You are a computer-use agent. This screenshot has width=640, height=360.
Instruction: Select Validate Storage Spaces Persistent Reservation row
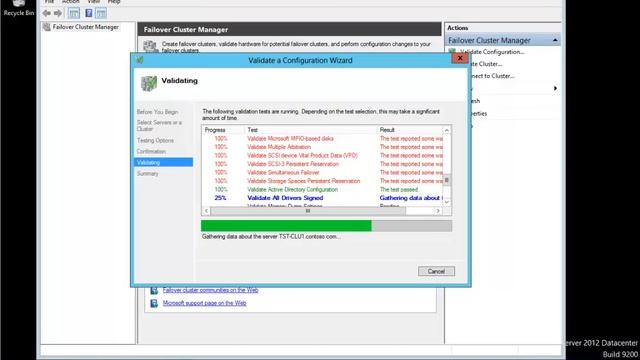pyautogui.click(x=322, y=181)
